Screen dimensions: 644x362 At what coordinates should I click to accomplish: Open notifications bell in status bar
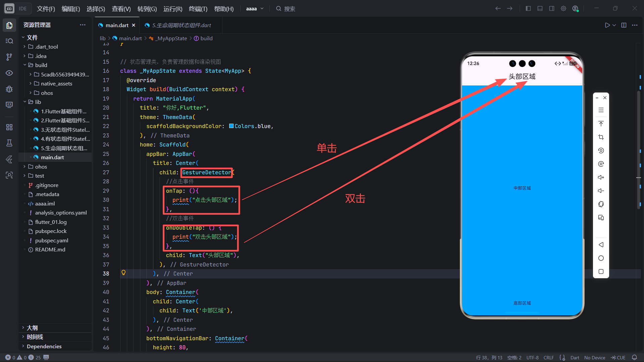click(x=634, y=357)
